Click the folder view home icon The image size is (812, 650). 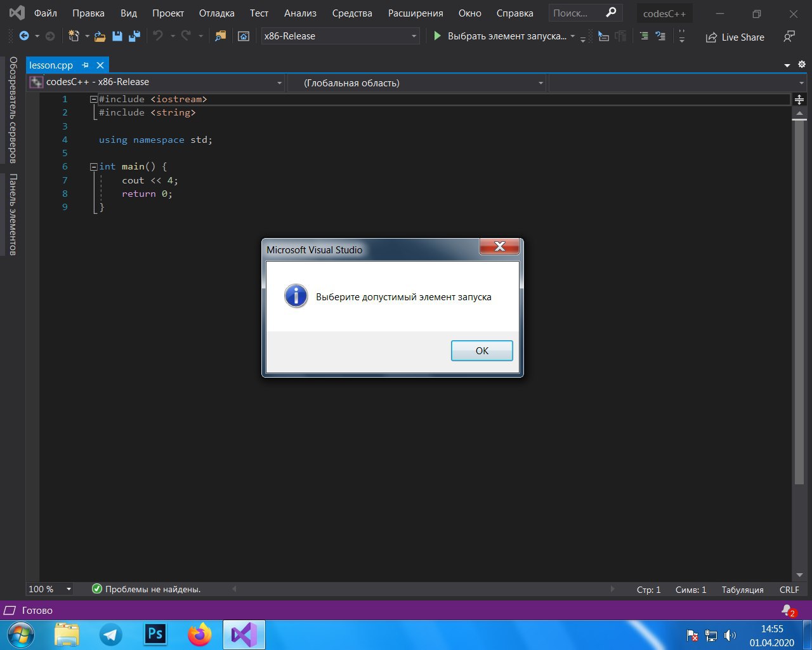pos(244,36)
